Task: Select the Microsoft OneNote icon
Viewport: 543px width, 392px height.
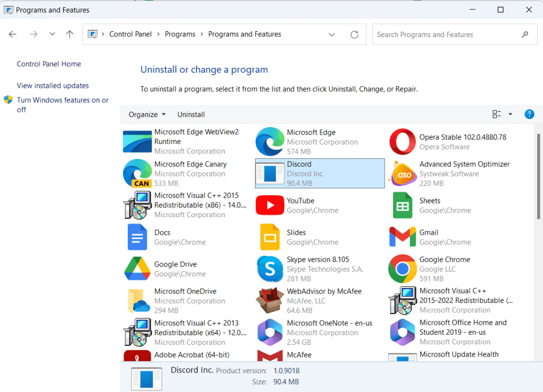Action: pos(270,333)
